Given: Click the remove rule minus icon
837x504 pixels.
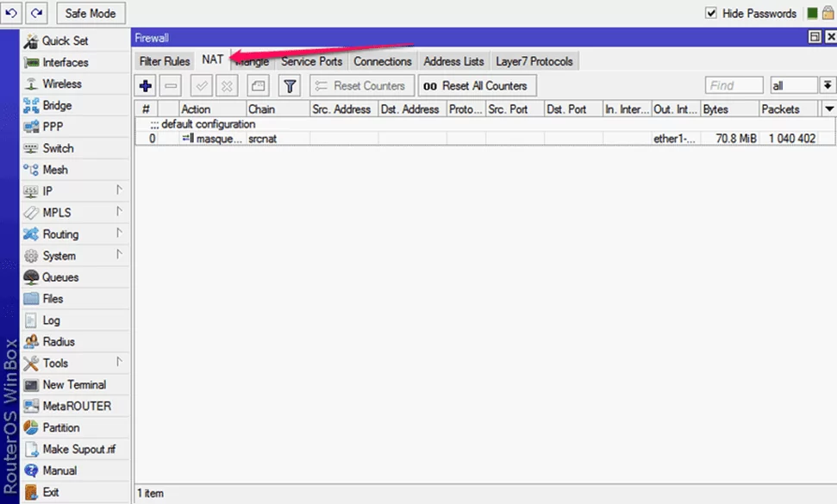Looking at the screenshot, I should pos(171,86).
